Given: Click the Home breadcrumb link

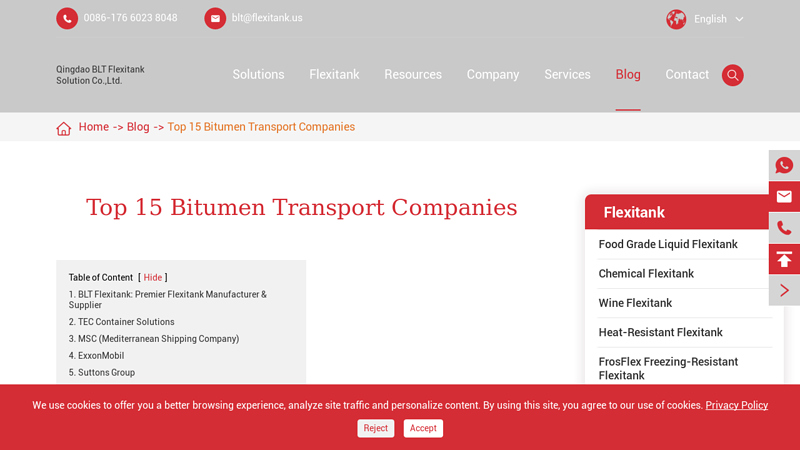Looking at the screenshot, I should (x=93, y=127).
